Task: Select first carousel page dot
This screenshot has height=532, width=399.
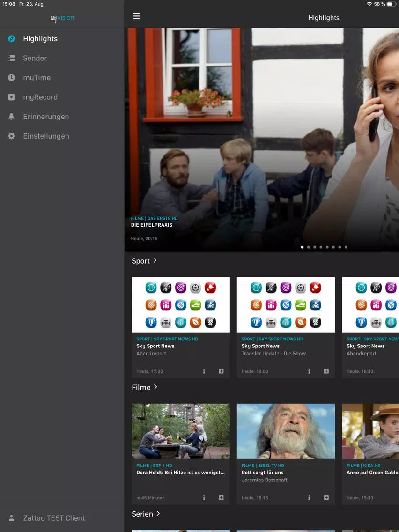Action: click(303, 247)
